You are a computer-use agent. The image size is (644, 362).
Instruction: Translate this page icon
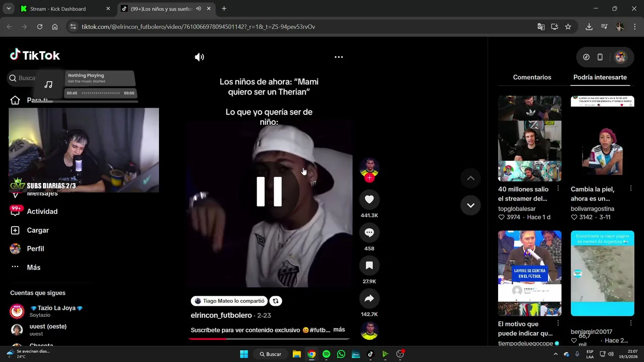(541, 27)
